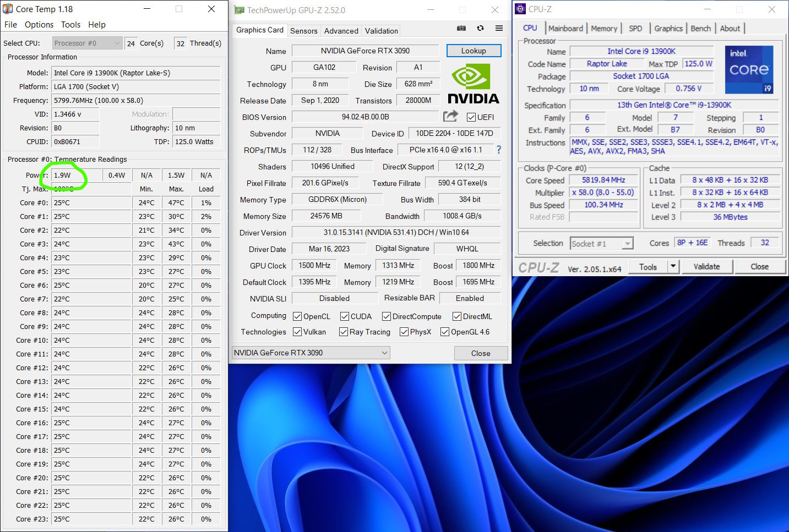Image resolution: width=789 pixels, height=532 pixels.
Task: Open the Socket #1 selection dropdown
Action: [627, 243]
